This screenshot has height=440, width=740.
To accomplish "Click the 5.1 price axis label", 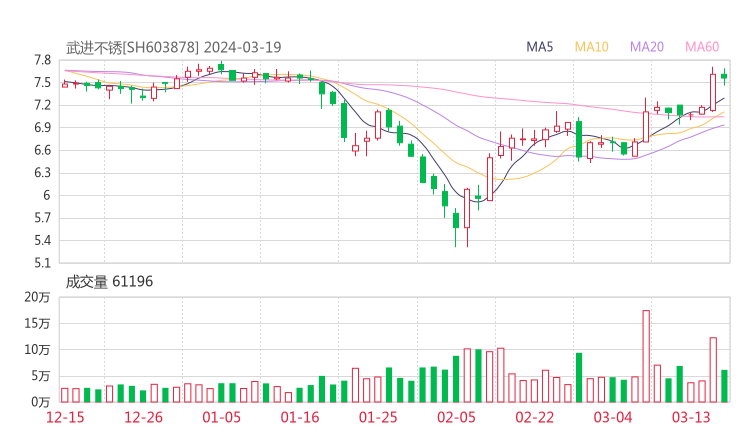I will click(x=42, y=263).
